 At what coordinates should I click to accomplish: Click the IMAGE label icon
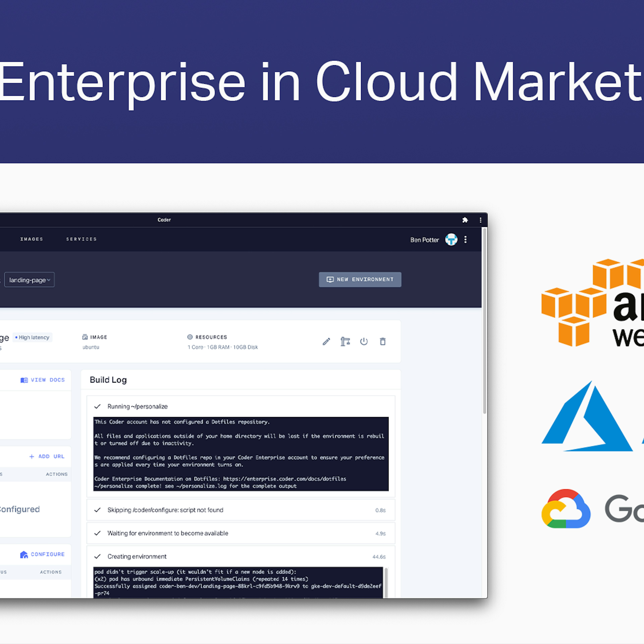pos(85,337)
